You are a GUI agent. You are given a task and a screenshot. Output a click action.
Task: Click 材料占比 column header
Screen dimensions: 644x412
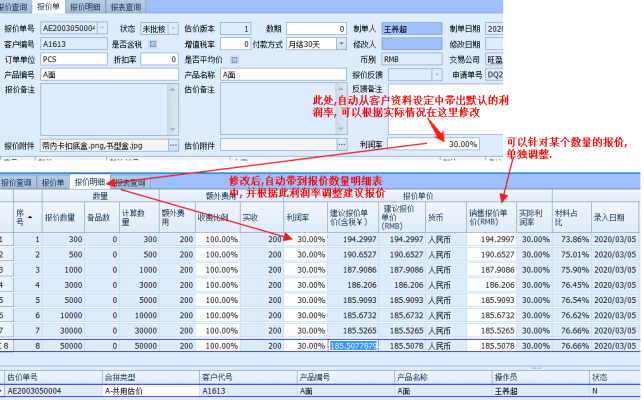pos(572,217)
